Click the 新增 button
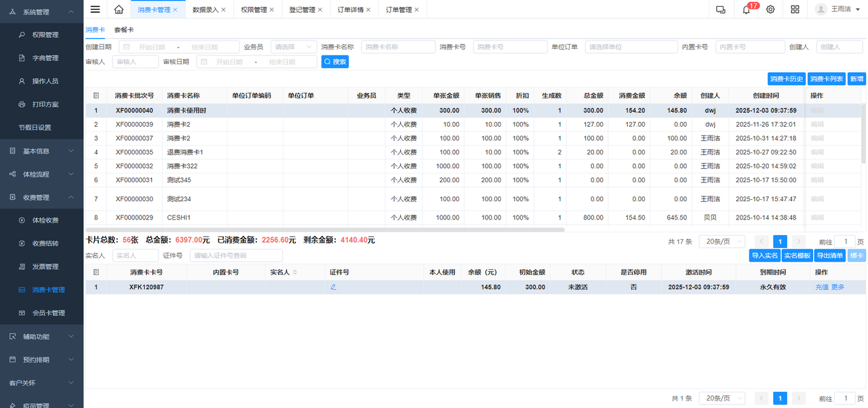This screenshot has width=868, height=408. click(856, 79)
